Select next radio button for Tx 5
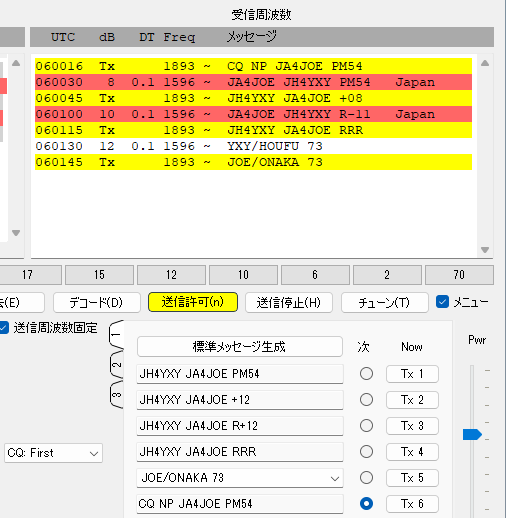The height and width of the screenshot is (518, 506). point(366,478)
